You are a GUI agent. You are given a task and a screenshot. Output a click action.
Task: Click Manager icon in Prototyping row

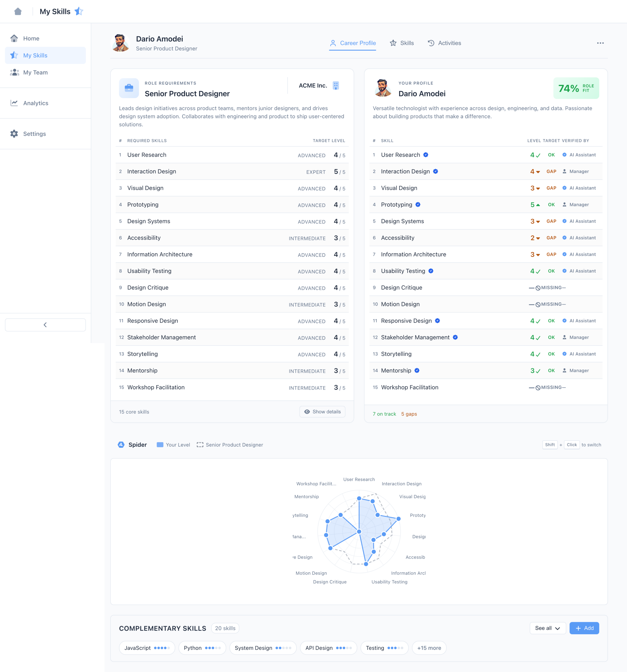[x=565, y=204]
